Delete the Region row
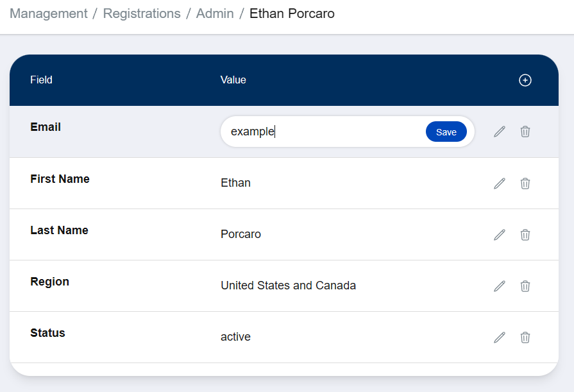 point(525,286)
